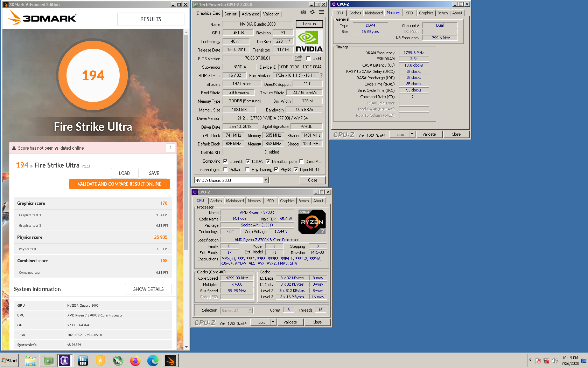The image size is (588, 368).
Task: Click the RESULTS button in 3DMark
Action: pos(151,19)
